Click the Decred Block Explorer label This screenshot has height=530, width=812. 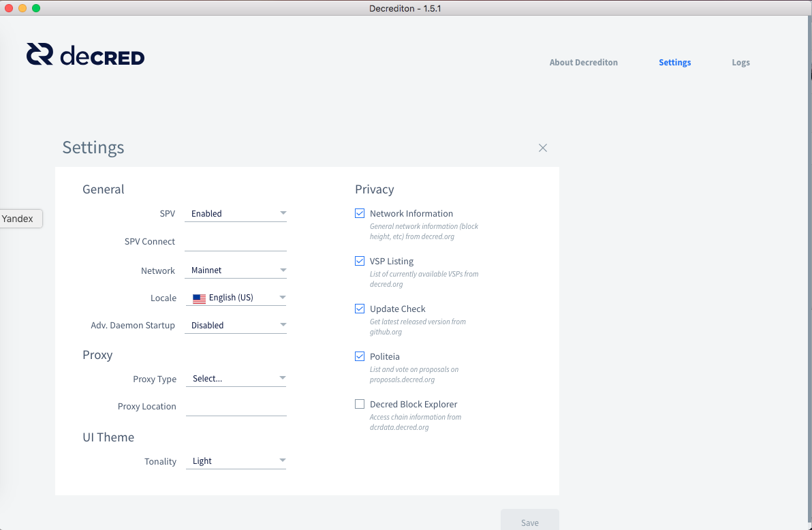[x=413, y=404]
